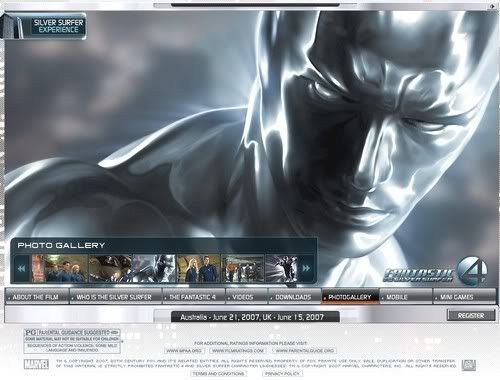Open the About The Film tab
Image resolution: width=500 pixels, height=380 pixels.
point(37,296)
